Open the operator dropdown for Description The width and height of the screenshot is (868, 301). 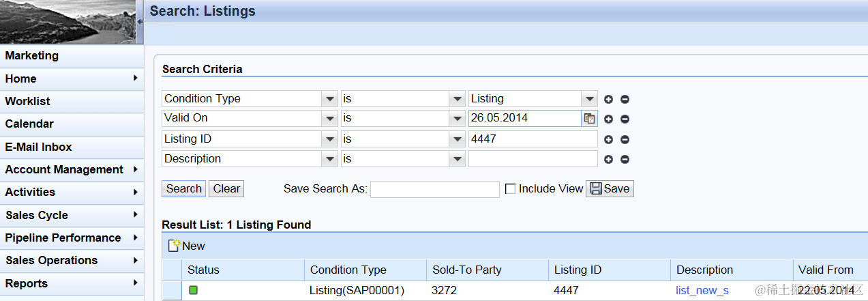click(x=457, y=159)
